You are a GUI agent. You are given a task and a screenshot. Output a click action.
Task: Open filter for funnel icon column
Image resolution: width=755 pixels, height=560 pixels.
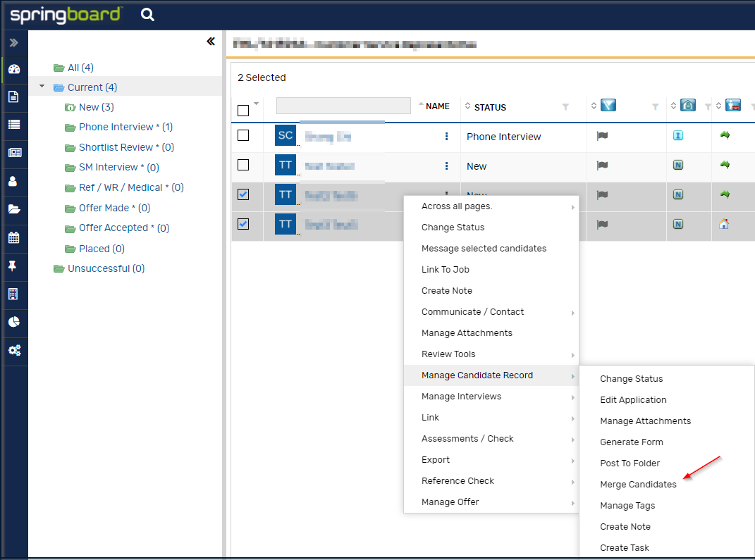tap(655, 107)
